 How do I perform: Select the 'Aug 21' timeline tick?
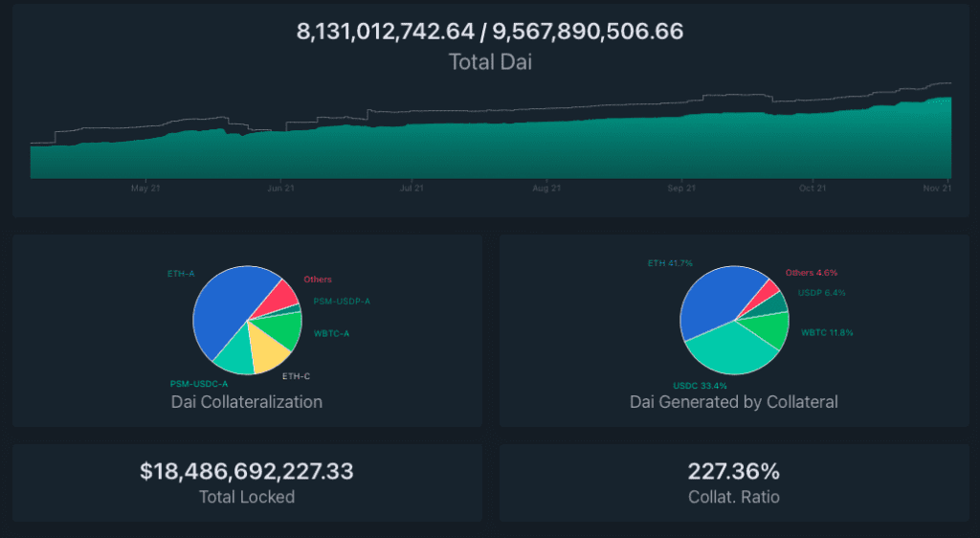click(x=546, y=189)
